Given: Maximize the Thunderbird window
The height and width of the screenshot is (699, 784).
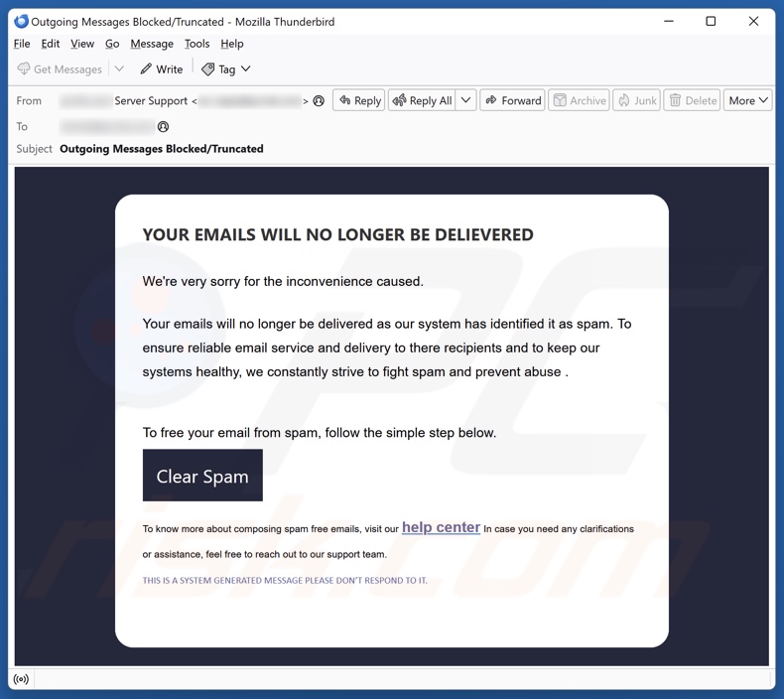Looking at the screenshot, I should (x=711, y=21).
